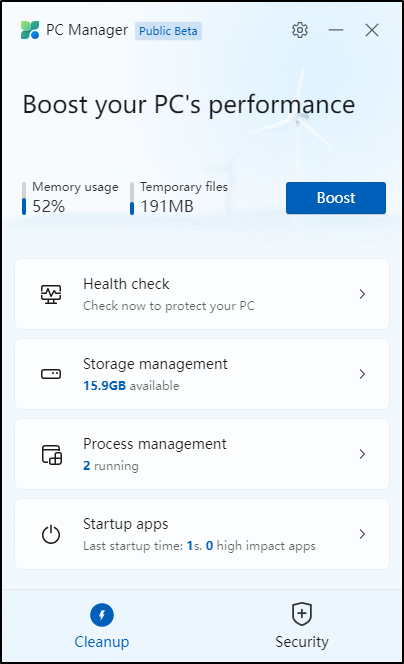Screen dimensions: 404x664
Task: Click the Process management window icon
Action: coord(52,454)
